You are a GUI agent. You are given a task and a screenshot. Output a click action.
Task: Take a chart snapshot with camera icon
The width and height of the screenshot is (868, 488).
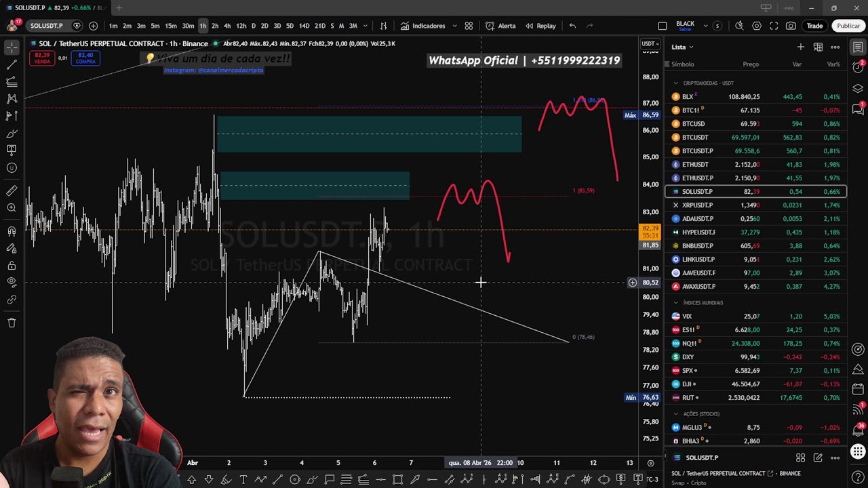click(x=791, y=26)
